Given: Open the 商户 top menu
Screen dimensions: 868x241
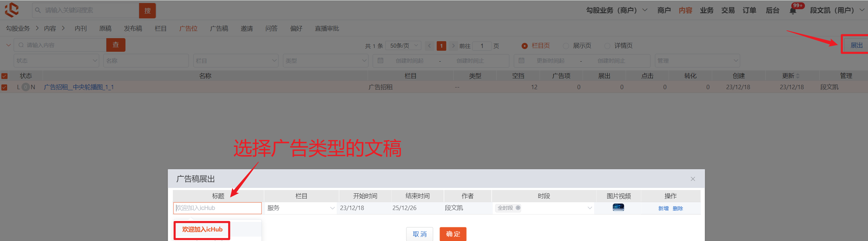Looking at the screenshot, I should click(x=664, y=10).
